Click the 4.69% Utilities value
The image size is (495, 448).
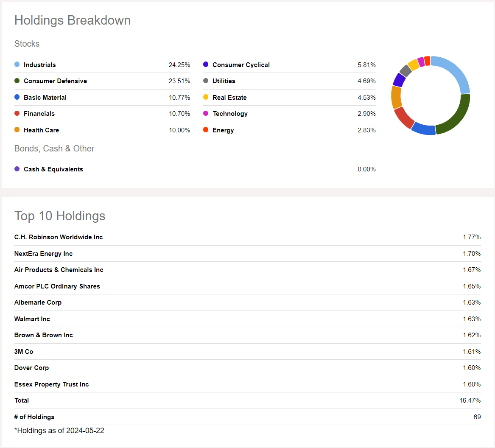coord(366,81)
